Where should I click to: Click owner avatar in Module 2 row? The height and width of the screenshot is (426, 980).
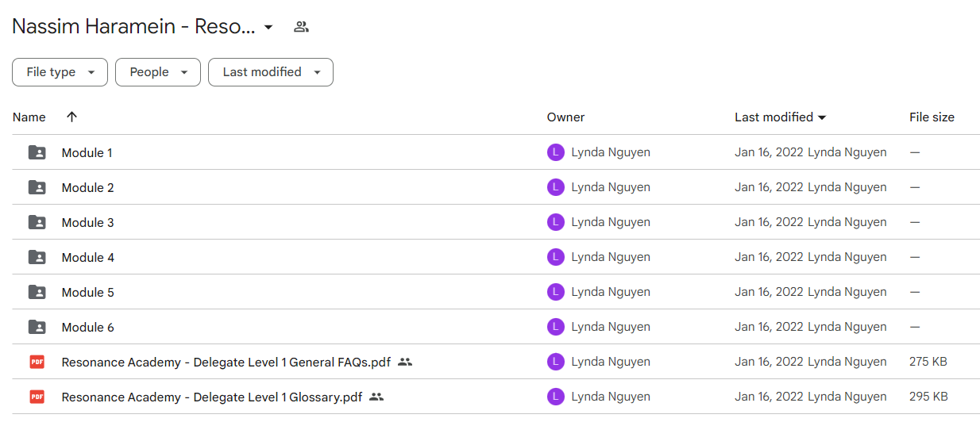[556, 187]
